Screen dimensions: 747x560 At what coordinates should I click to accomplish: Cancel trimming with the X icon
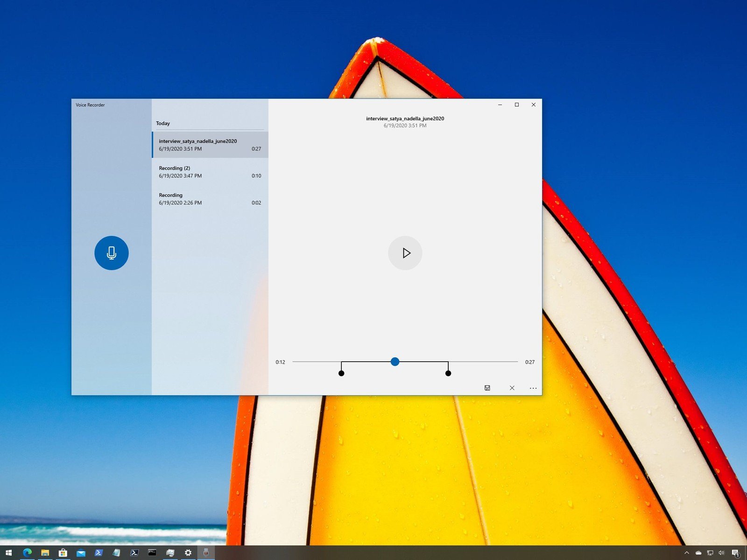[512, 388]
